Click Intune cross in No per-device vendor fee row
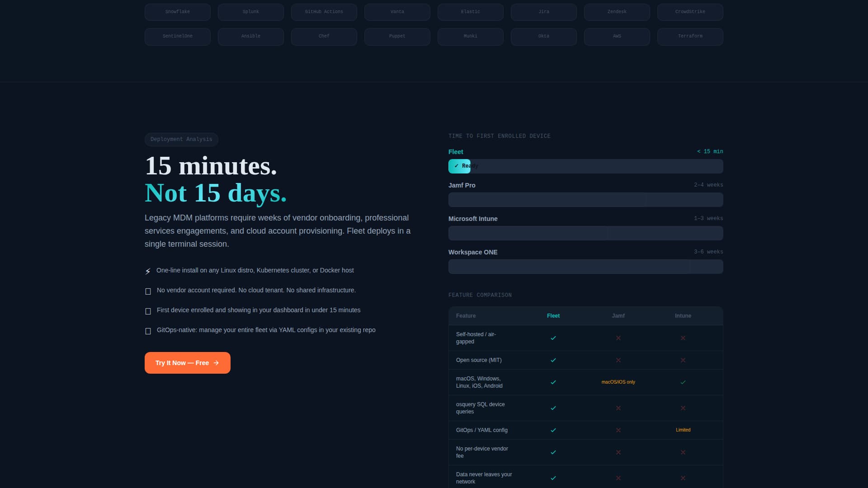Viewport: 868px width, 488px height. click(x=683, y=452)
